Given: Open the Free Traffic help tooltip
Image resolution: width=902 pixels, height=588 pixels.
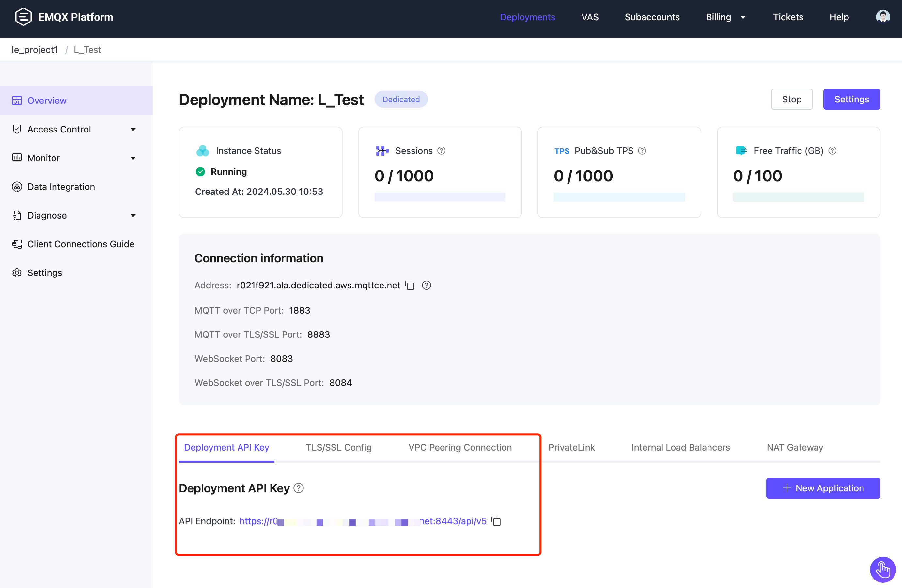Looking at the screenshot, I should [x=832, y=150].
